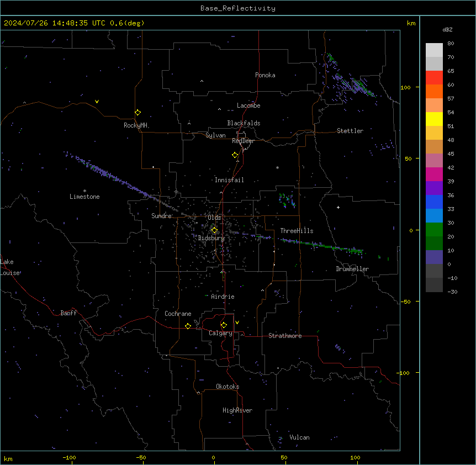Select the yellow diamond marker between Olds and Didsbury
476x465 pixels.
pos(214,230)
